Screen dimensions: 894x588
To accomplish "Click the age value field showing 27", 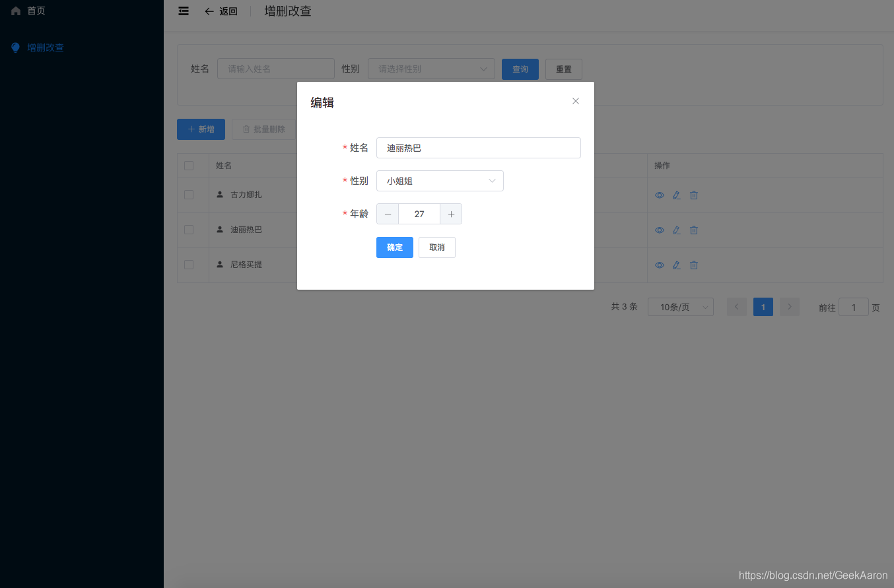I will [419, 214].
